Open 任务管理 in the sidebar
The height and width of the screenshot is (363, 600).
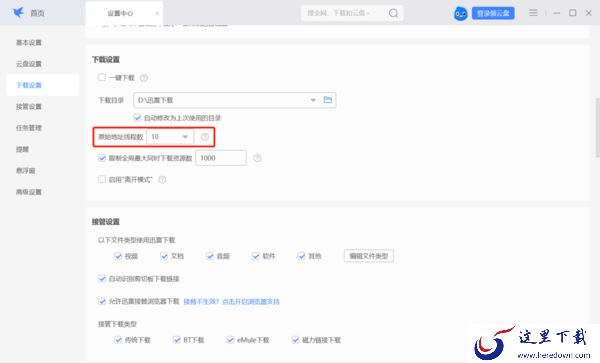pos(29,128)
